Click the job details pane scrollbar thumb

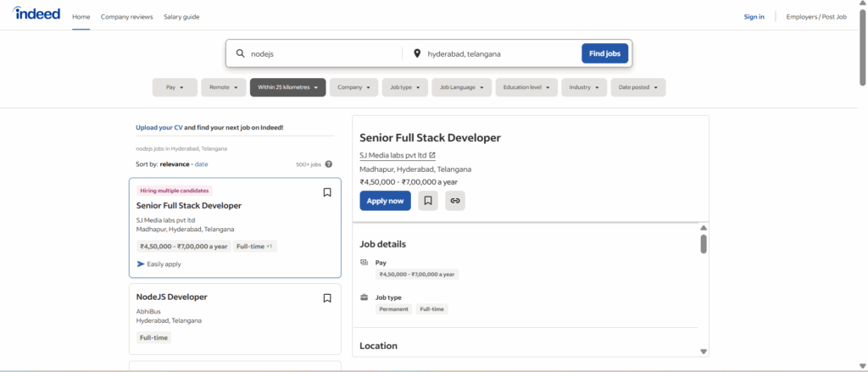point(704,244)
